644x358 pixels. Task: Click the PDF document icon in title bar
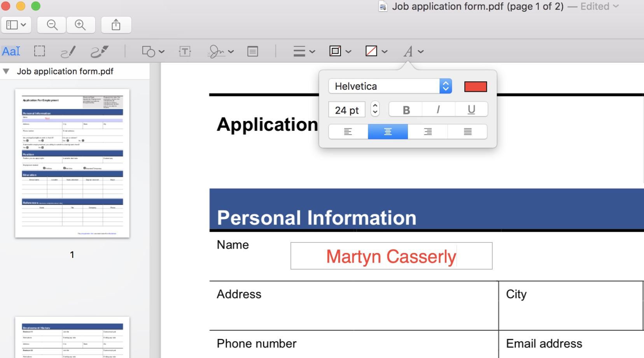click(x=383, y=6)
